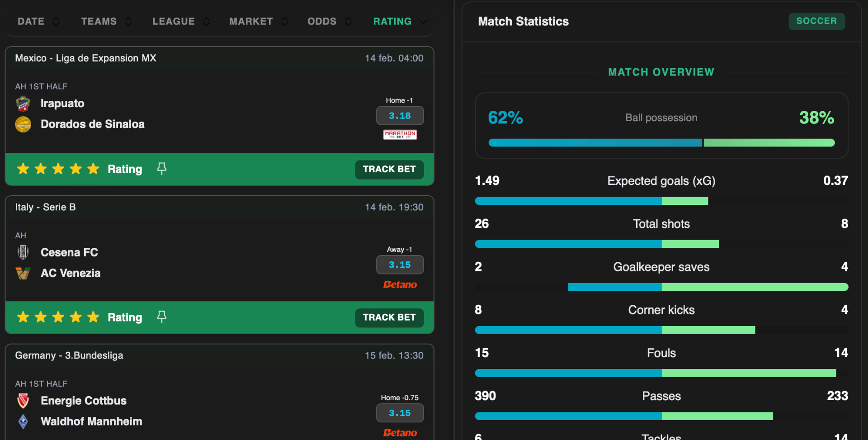Image resolution: width=868 pixels, height=440 pixels.
Task: Open the Marathon Bet bookmaker logo
Action: (x=400, y=134)
